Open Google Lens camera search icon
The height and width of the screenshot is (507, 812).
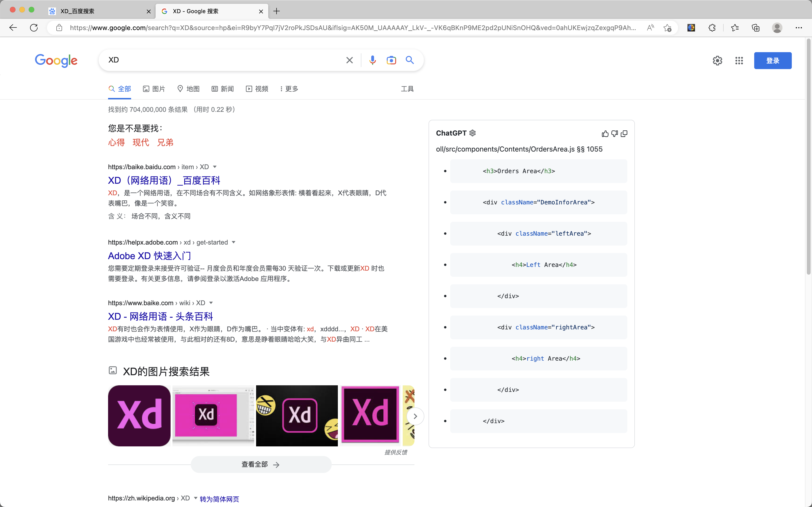click(391, 60)
